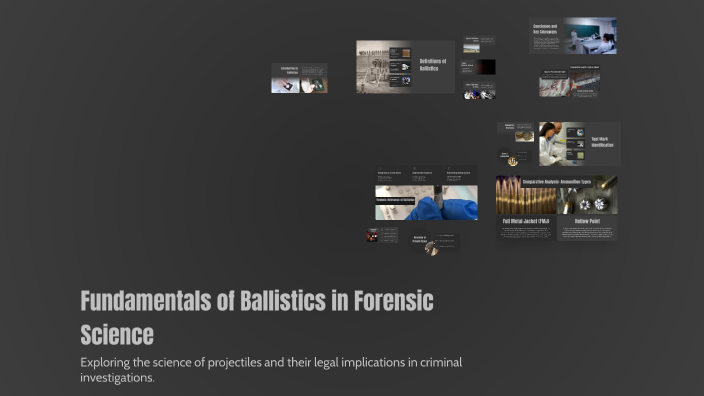Open the Introduction to Ballistics slide thumbnail

299,78
